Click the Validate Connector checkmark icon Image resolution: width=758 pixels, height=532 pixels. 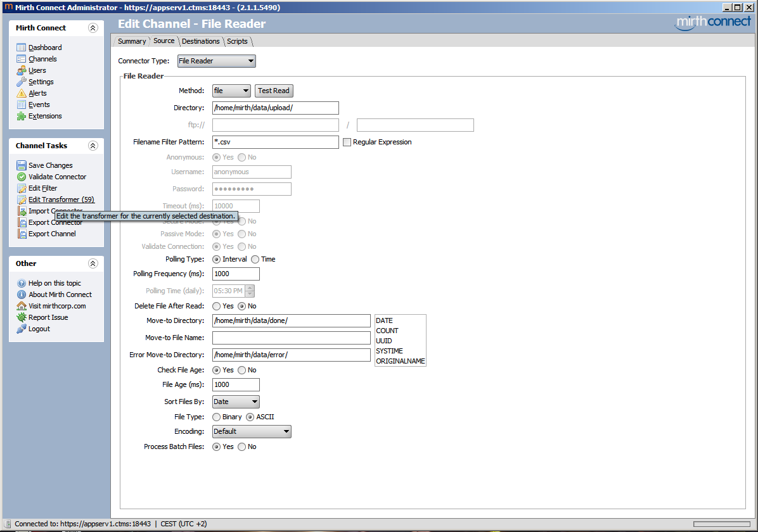click(x=22, y=177)
